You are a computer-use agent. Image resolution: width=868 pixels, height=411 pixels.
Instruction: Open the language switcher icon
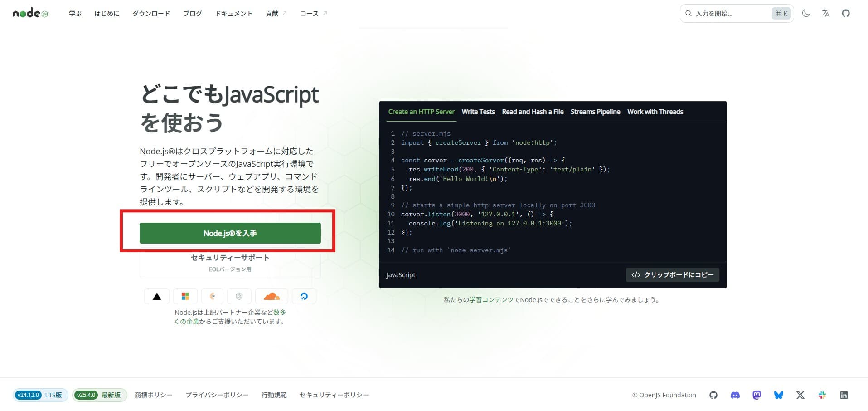[825, 13]
